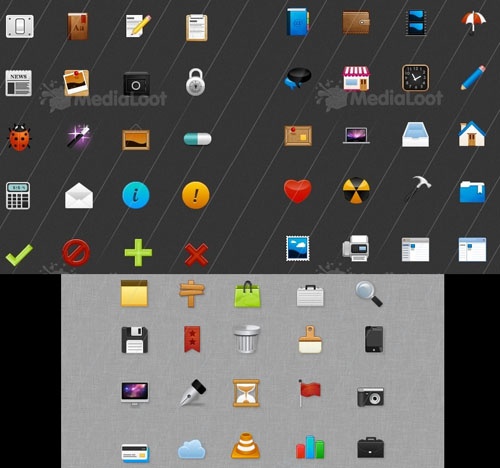Select the yellow radiation burn icon

[356, 190]
